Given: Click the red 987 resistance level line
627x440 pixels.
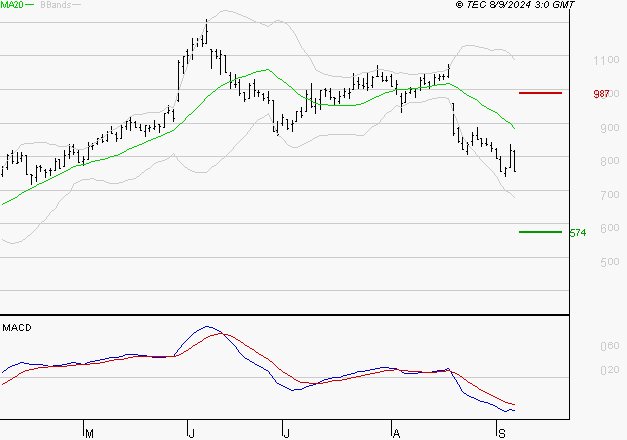Looking at the screenshot, I should (x=540, y=93).
